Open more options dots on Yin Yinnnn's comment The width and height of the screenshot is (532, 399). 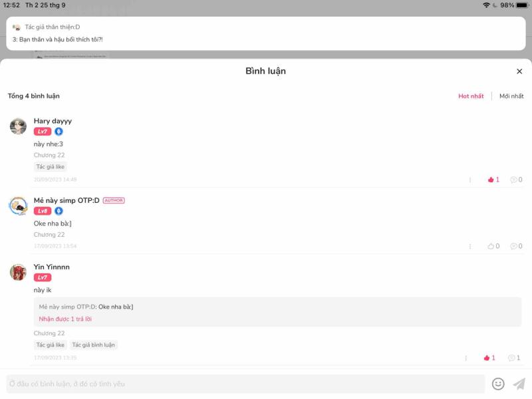466,358
